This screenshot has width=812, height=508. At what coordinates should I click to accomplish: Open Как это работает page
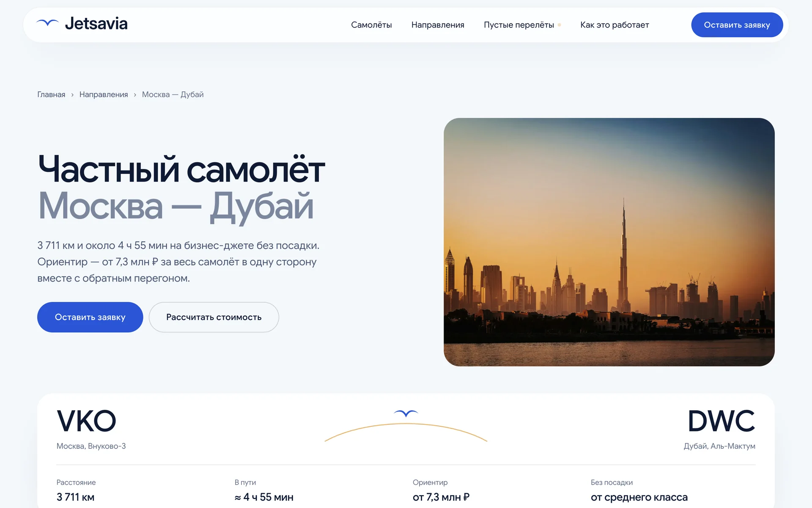(x=614, y=25)
